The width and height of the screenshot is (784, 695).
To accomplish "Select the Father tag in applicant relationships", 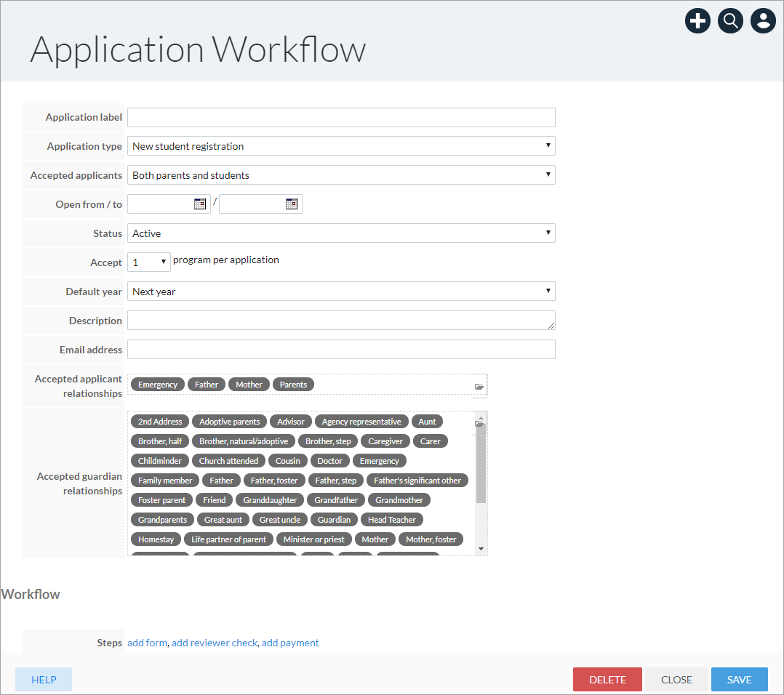I will [x=207, y=385].
